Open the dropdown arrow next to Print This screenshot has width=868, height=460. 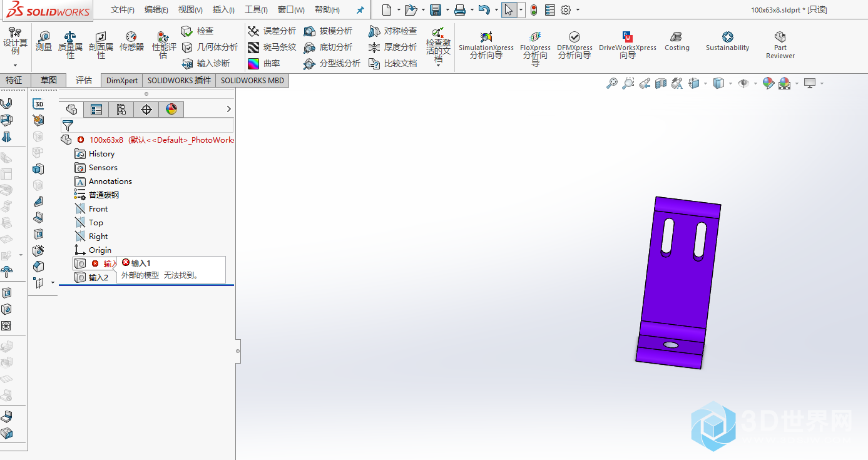click(471, 10)
